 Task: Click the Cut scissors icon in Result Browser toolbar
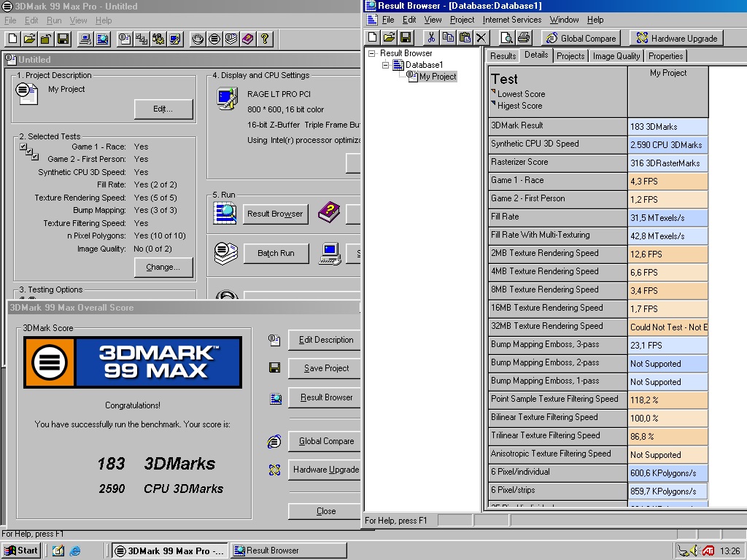click(x=431, y=38)
